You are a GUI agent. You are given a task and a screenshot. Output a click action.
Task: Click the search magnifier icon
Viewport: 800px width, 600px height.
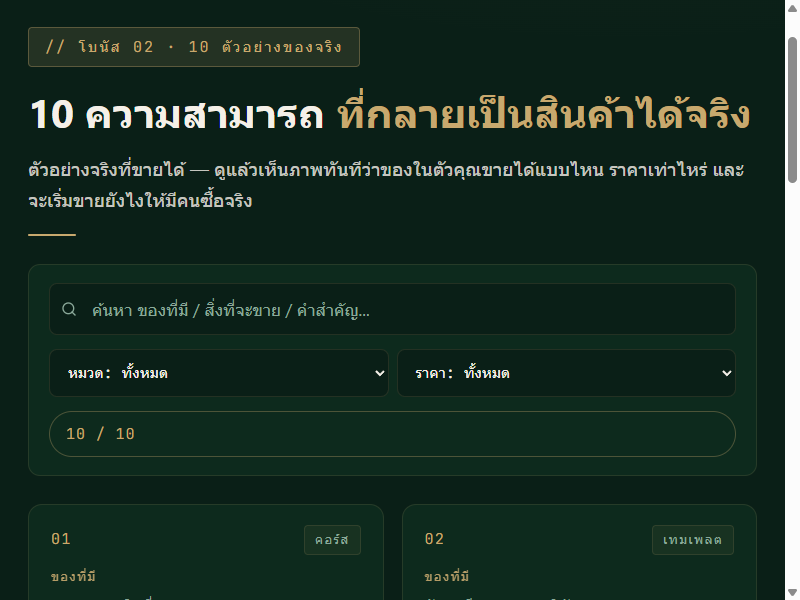[x=69, y=309]
